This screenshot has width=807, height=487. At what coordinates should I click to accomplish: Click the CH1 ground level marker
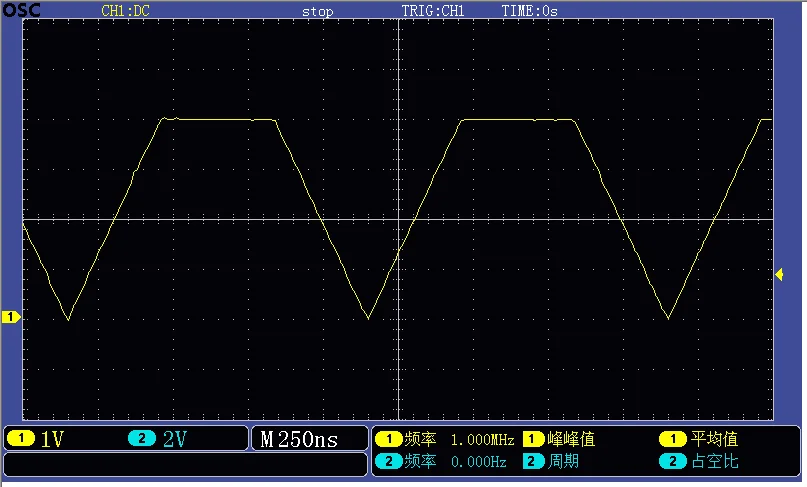11,317
